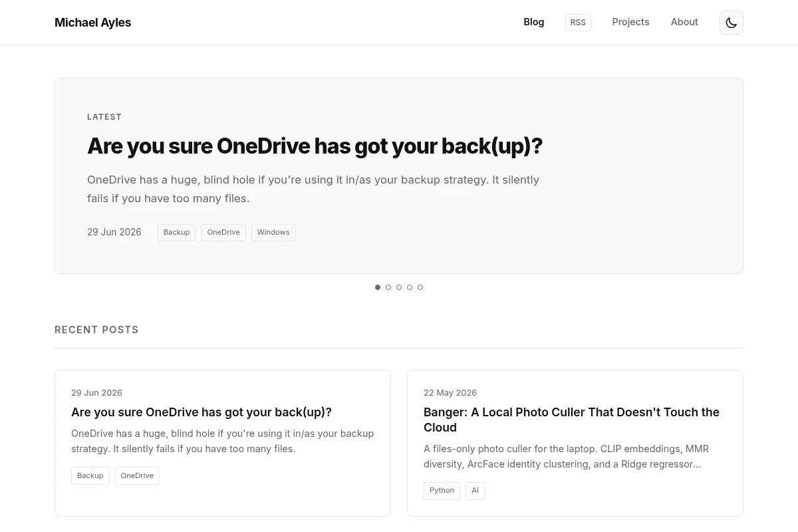Click the "29 Jun 2026" date in the featured post

pos(114,232)
